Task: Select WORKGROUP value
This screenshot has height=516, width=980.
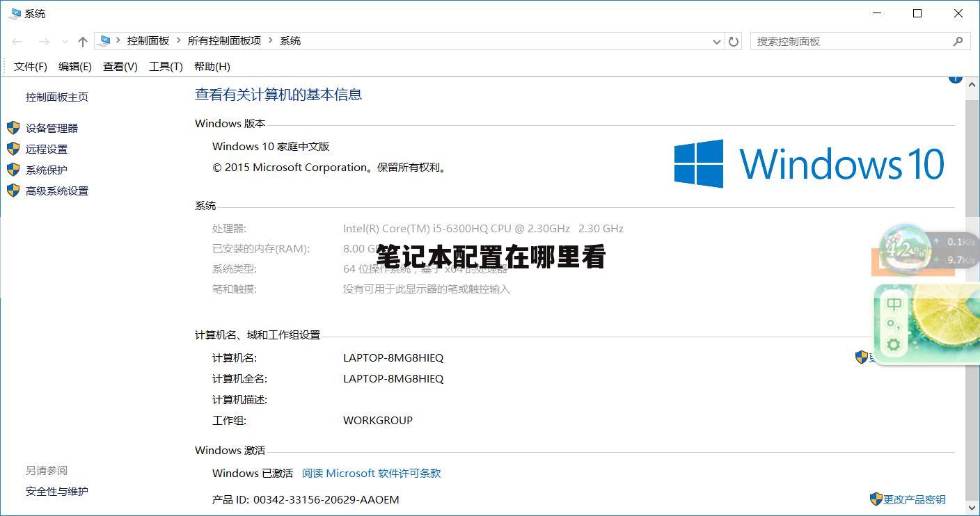Action: point(378,420)
